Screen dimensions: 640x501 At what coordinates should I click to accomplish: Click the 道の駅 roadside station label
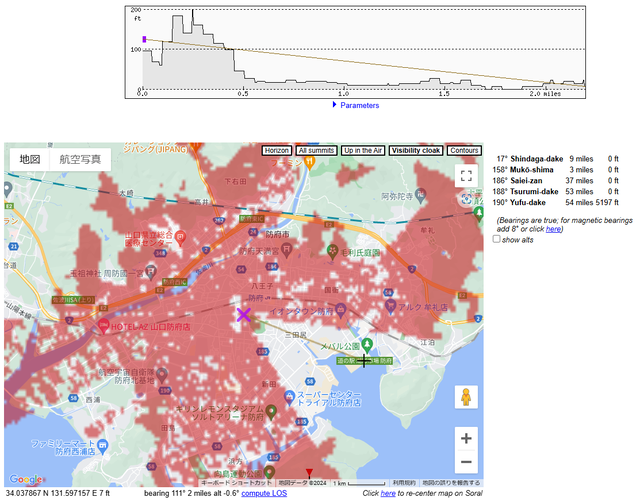[x=364, y=361]
